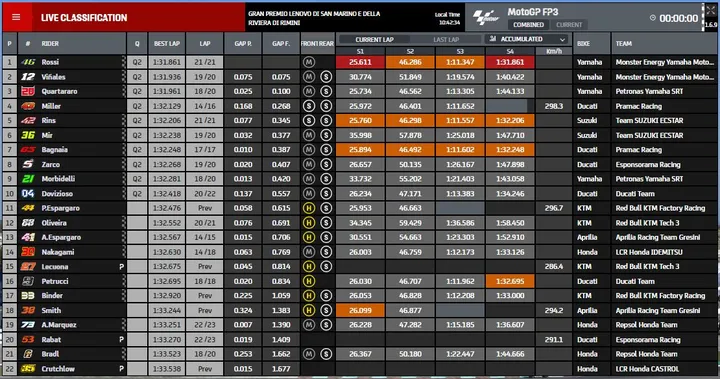
Task: Switch to CURRENT session view
Action: (569, 25)
